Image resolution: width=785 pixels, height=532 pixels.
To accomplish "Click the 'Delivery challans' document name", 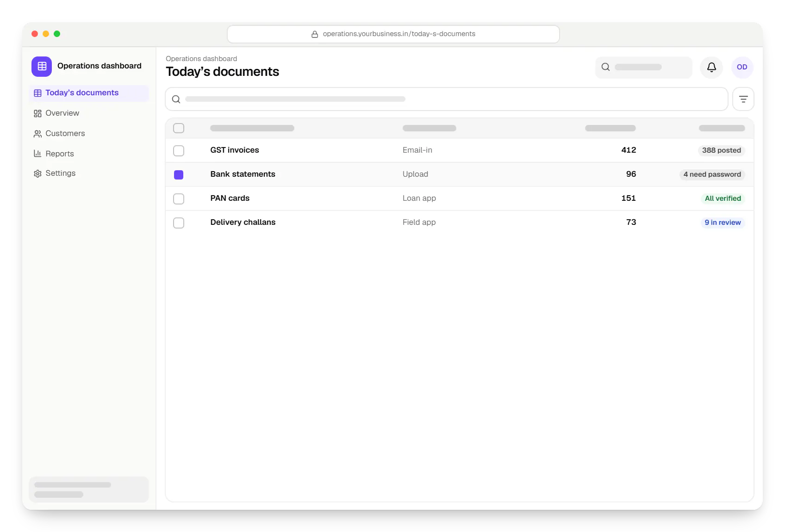I will coord(243,222).
